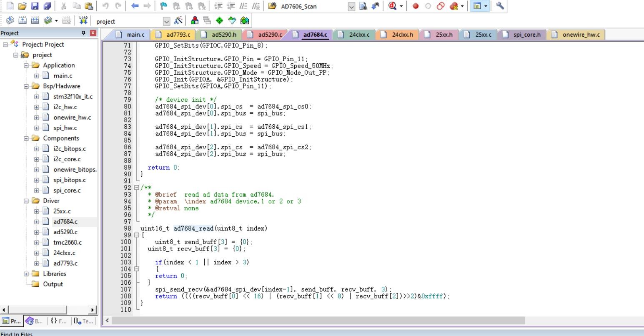Switch to the ad5290.h editor tab
The image size is (644, 336).
(x=219, y=35)
